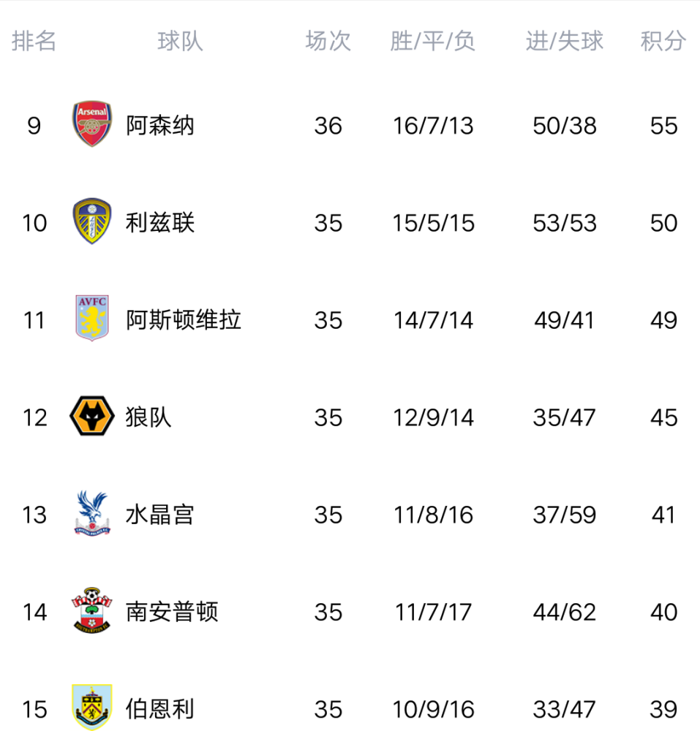Open team name 利兹联

coord(160,222)
